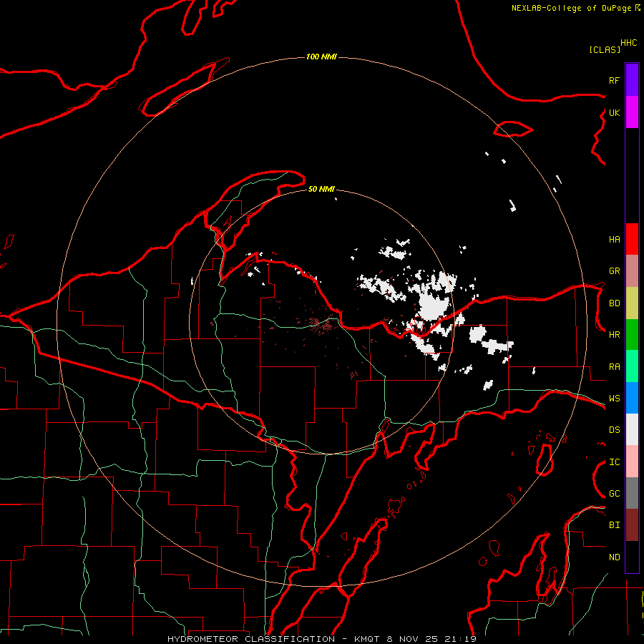This screenshot has width=644, height=644.
Task: Click the 50 NMI range ring label
Action: pos(321,189)
